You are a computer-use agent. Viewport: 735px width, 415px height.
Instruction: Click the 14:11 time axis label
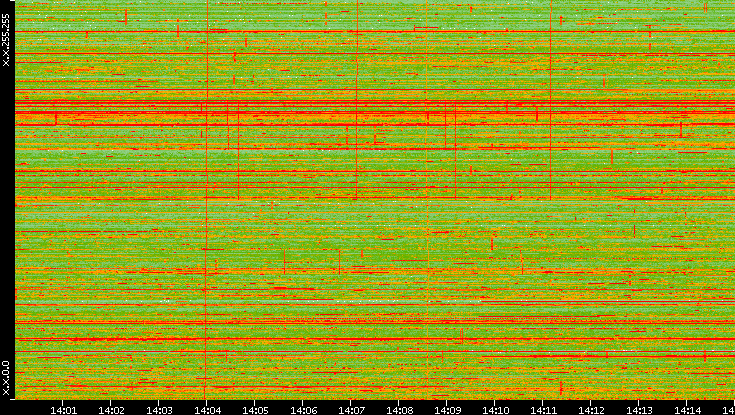pyautogui.click(x=543, y=410)
